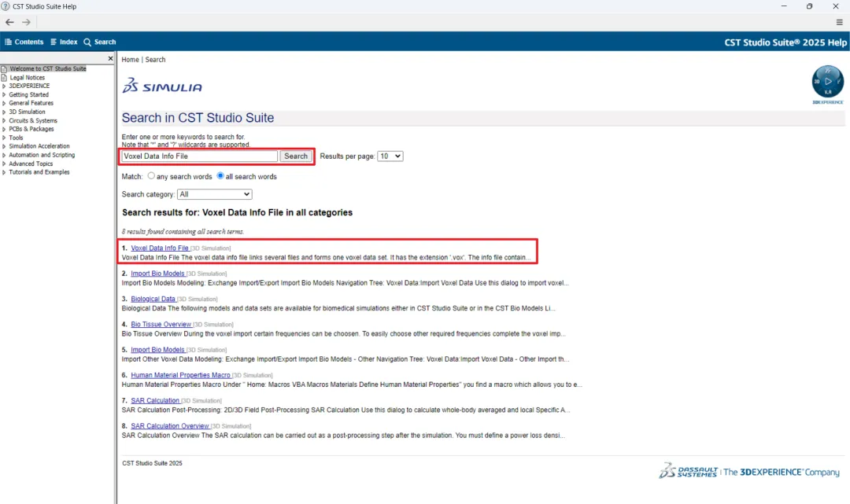Click the CST Studio Suite Help app icon
Screen dimensions: 850x504
(6, 6)
